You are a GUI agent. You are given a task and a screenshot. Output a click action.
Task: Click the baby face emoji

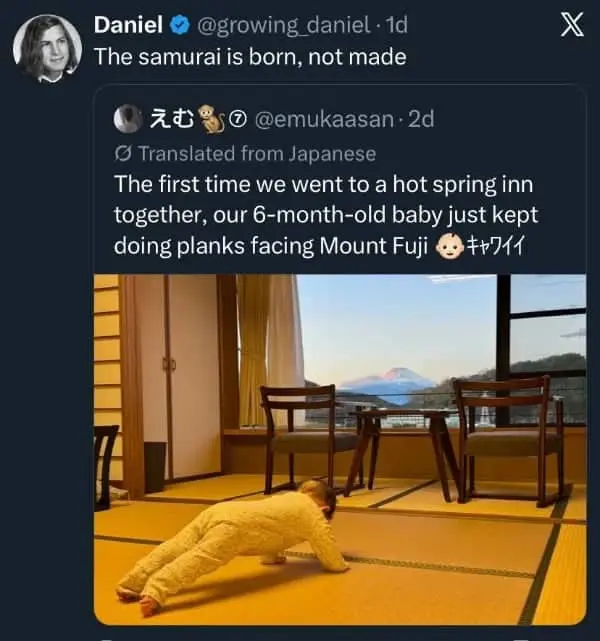click(x=452, y=247)
